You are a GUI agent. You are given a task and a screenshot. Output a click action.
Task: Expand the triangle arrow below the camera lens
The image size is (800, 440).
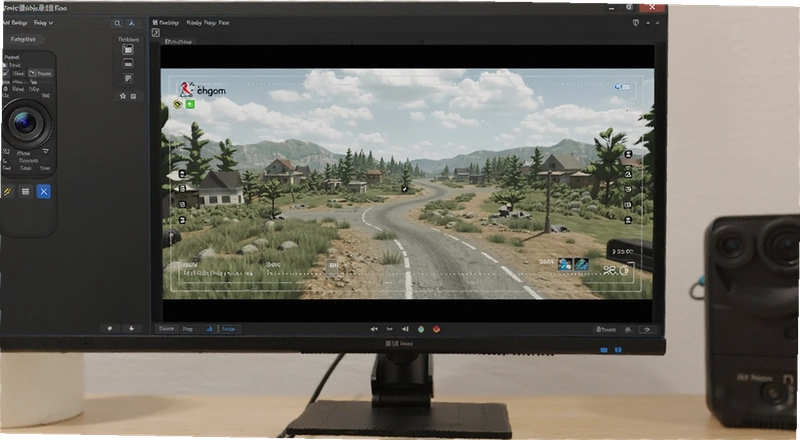tap(45, 152)
